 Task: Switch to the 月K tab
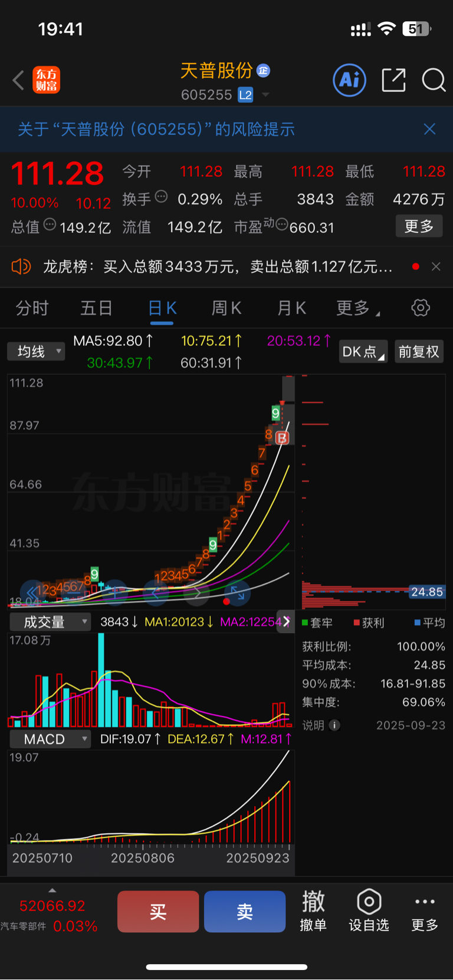(291, 308)
